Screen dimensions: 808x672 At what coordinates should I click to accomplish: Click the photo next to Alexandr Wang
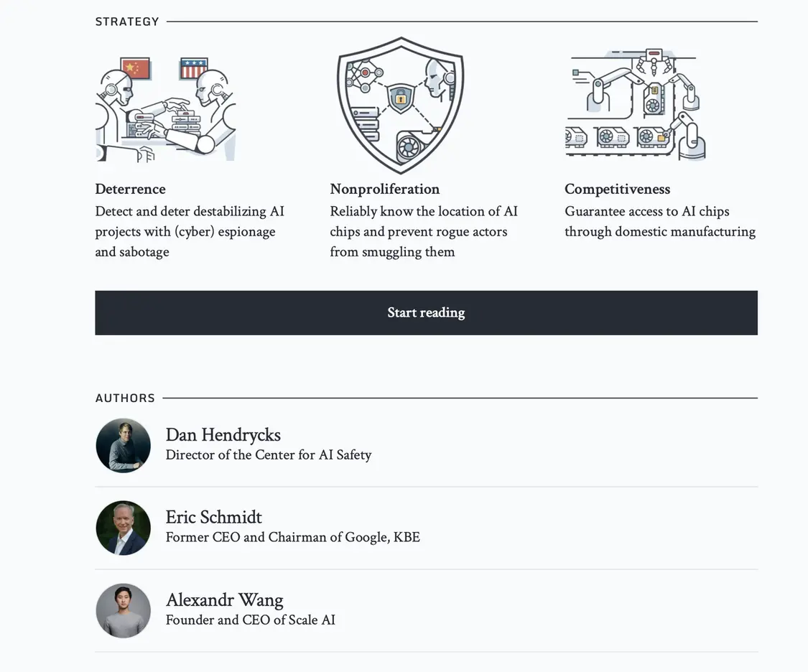123,611
